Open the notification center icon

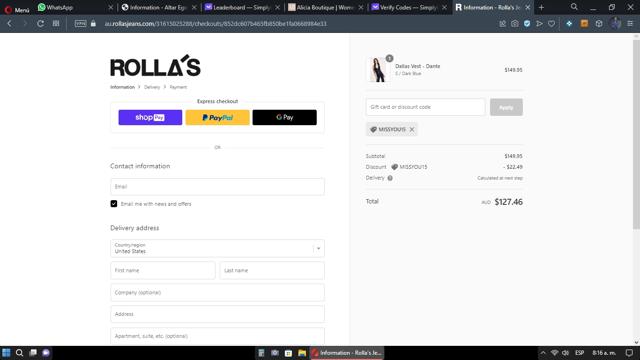[x=629, y=353]
